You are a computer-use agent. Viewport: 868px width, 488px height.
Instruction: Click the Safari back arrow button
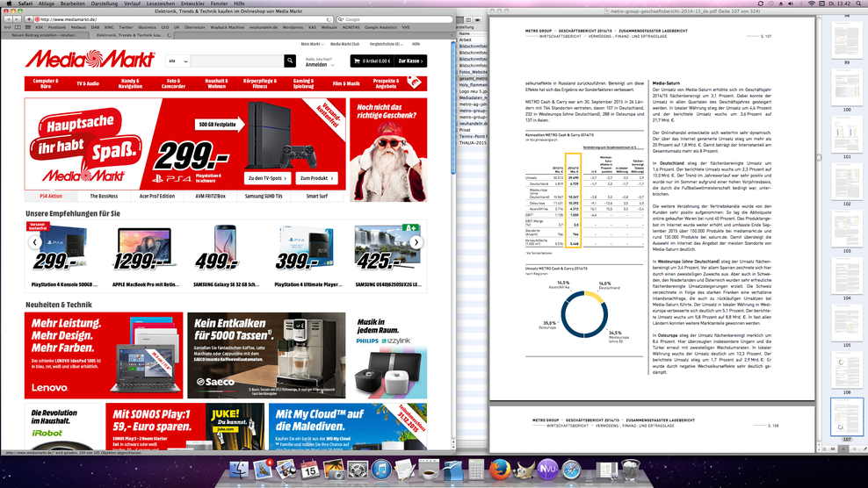tap(7, 19)
